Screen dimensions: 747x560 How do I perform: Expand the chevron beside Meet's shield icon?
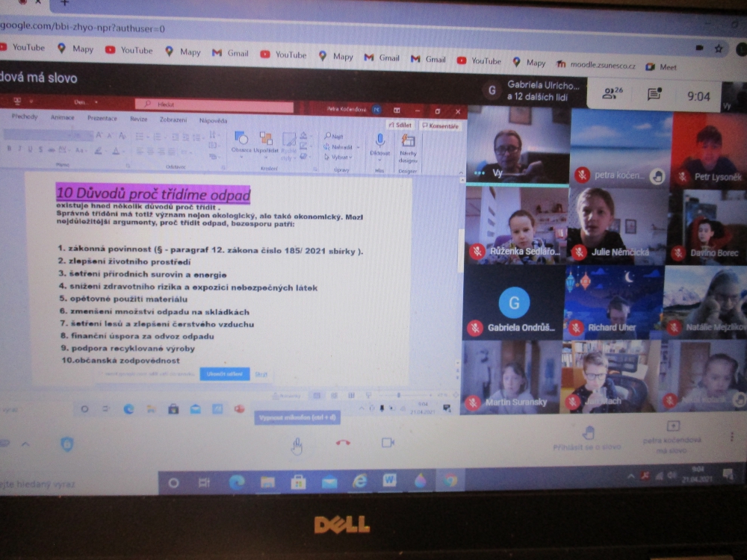[25, 444]
